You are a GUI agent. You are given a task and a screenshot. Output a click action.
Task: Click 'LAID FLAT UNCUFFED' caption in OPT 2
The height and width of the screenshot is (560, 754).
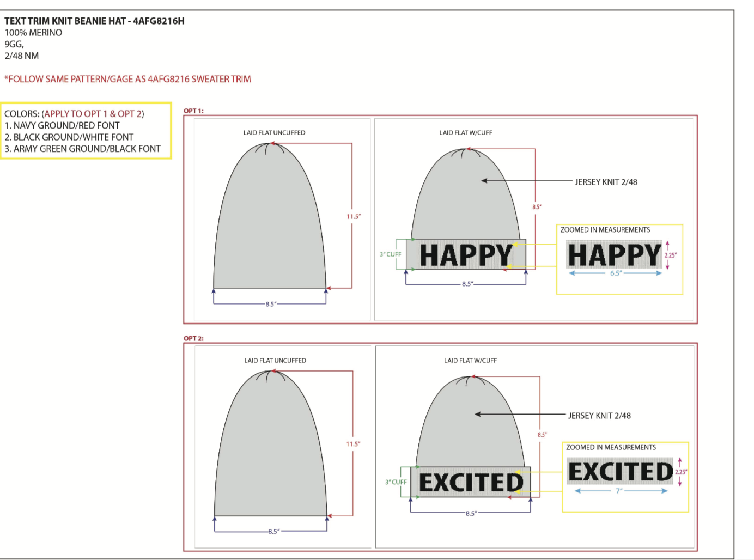point(275,361)
